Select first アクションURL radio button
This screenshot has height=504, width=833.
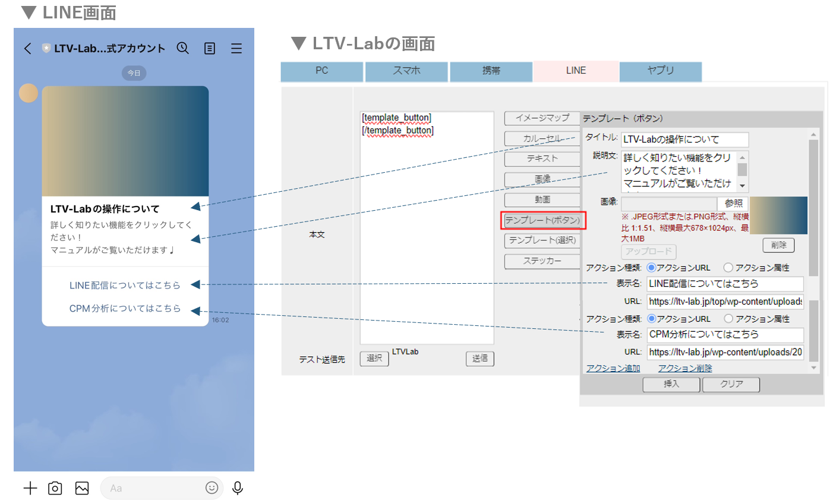tap(651, 268)
